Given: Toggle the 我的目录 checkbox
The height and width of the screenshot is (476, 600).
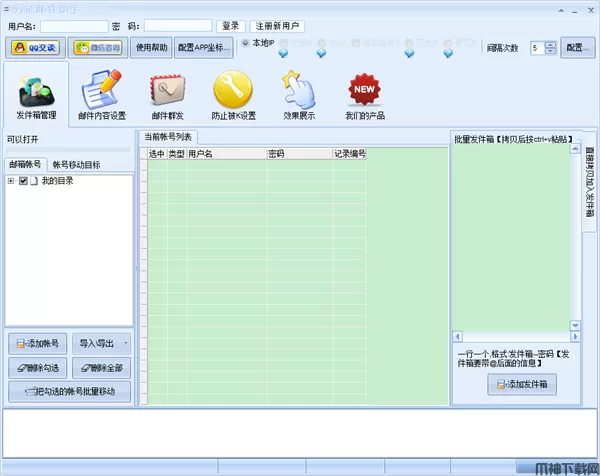Looking at the screenshot, I should [23, 181].
